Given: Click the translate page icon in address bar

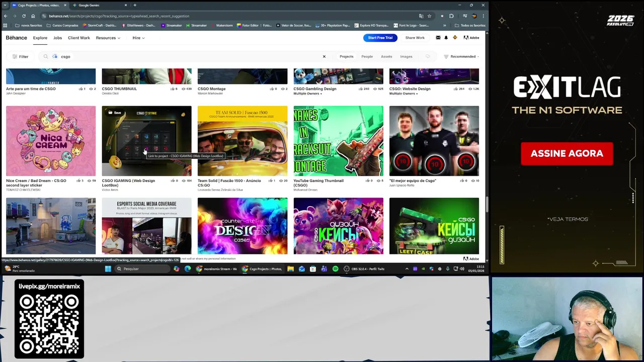Looking at the screenshot, I should [421, 16].
